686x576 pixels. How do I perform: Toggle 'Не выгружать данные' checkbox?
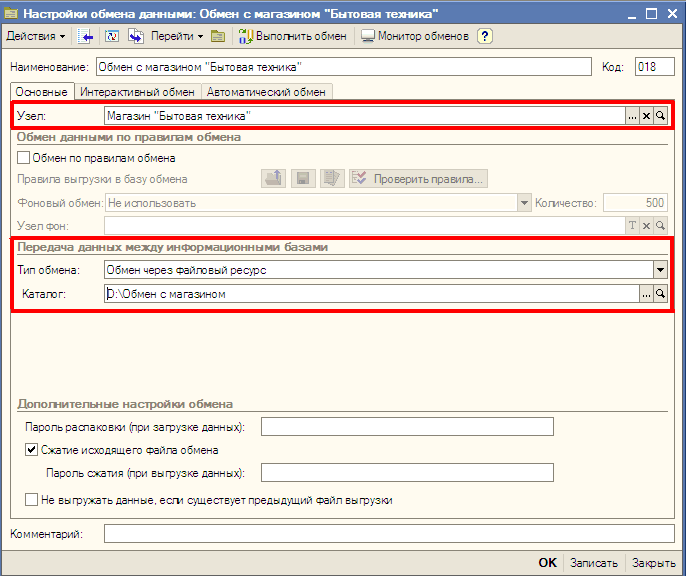click(31, 499)
